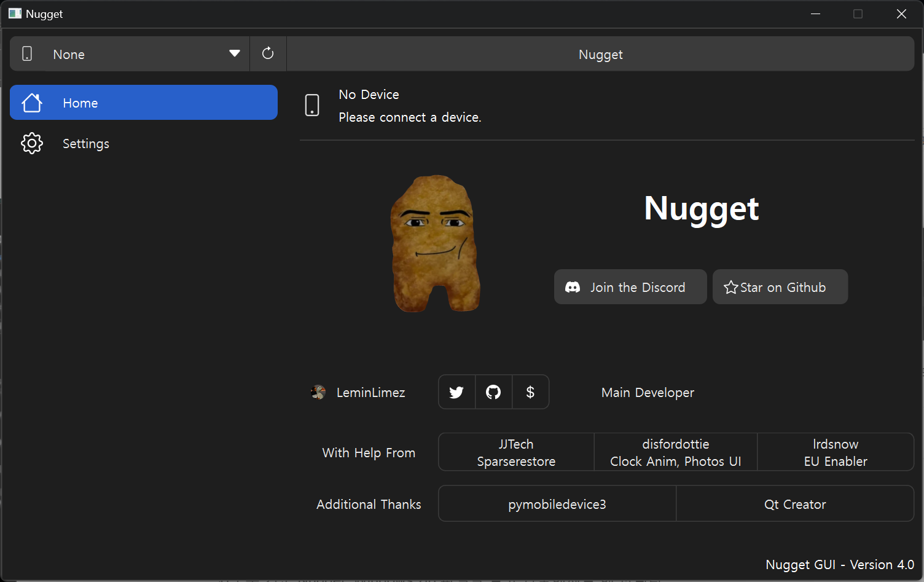The height and width of the screenshot is (582, 924).
Task: Click the LeminLimez name label
Action: click(x=371, y=392)
